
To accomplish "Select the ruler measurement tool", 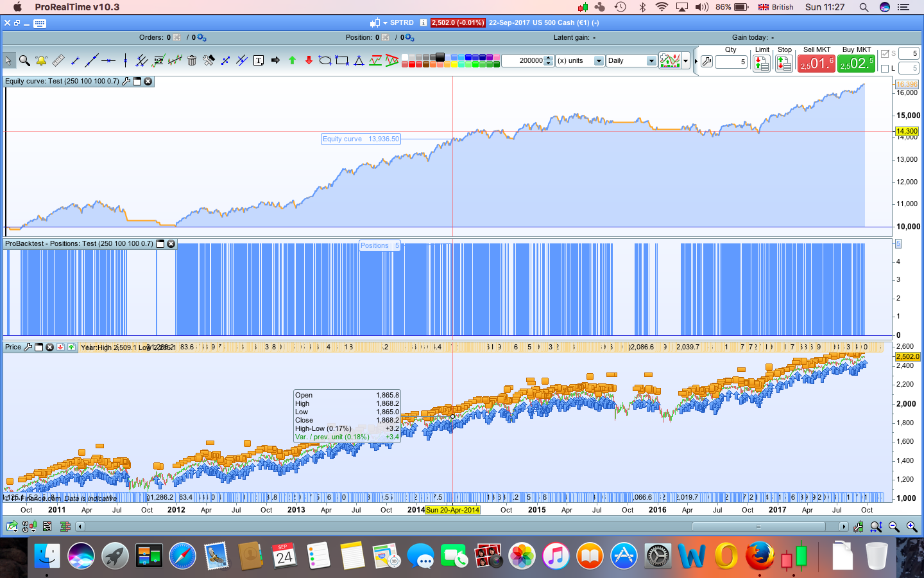I will coord(58,60).
